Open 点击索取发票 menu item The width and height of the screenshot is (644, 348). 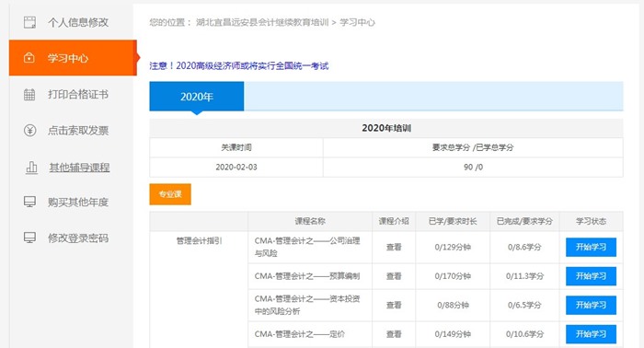78,130
